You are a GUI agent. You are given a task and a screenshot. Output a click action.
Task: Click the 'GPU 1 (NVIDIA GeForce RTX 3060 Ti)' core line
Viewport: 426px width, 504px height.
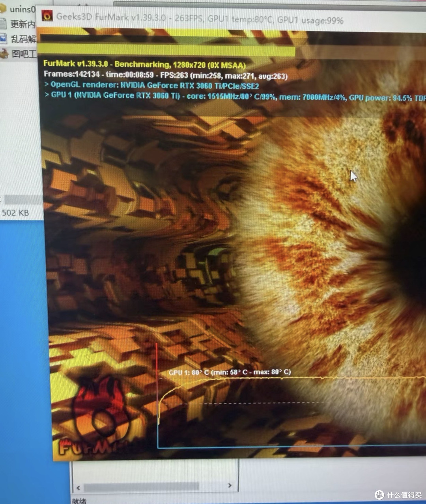coord(235,96)
